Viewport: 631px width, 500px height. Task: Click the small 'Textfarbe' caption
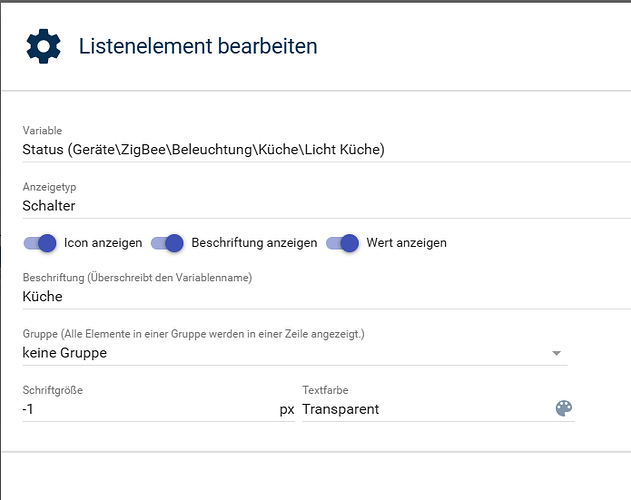click(x=325, y=390)
